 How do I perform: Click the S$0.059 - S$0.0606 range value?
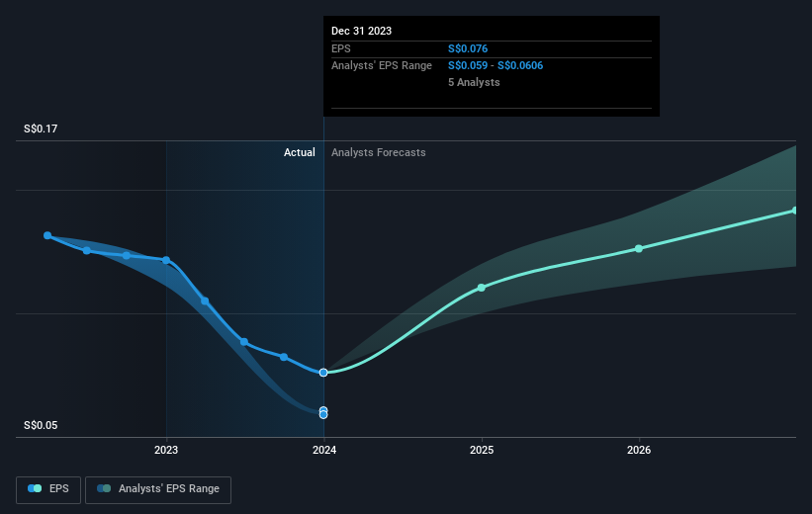[496, 65]
